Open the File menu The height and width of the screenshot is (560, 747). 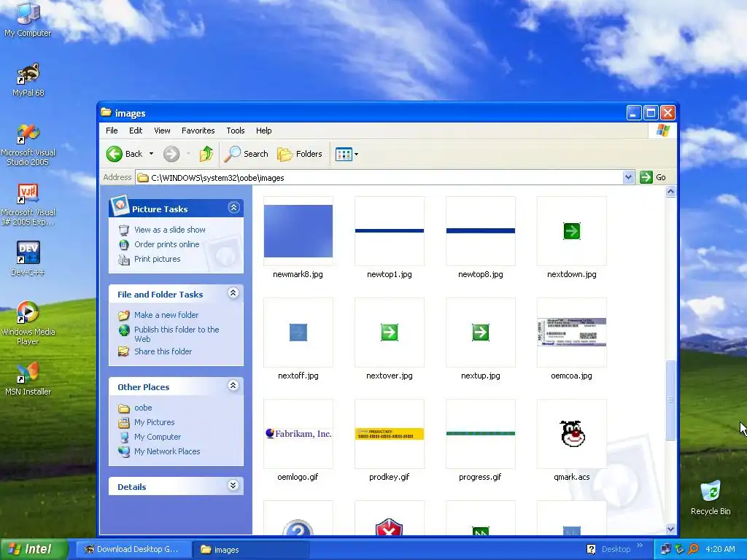tap(112, 131)
